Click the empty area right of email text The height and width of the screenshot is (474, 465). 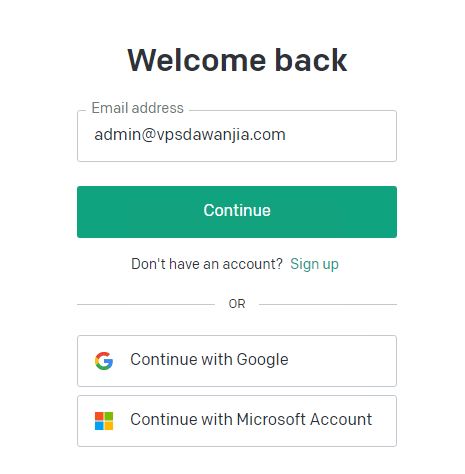point(340,136)
